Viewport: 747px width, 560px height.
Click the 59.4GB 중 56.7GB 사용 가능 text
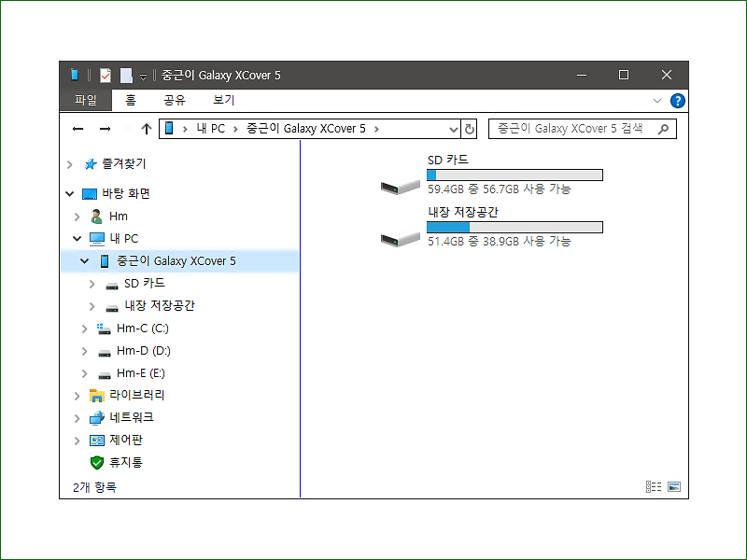click(499, 189)
